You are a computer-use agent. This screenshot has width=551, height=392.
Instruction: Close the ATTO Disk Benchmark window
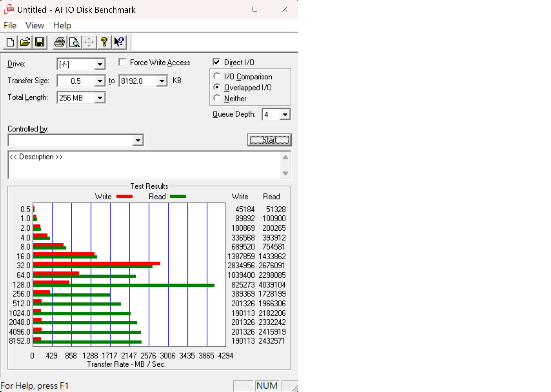pos(284,9)
